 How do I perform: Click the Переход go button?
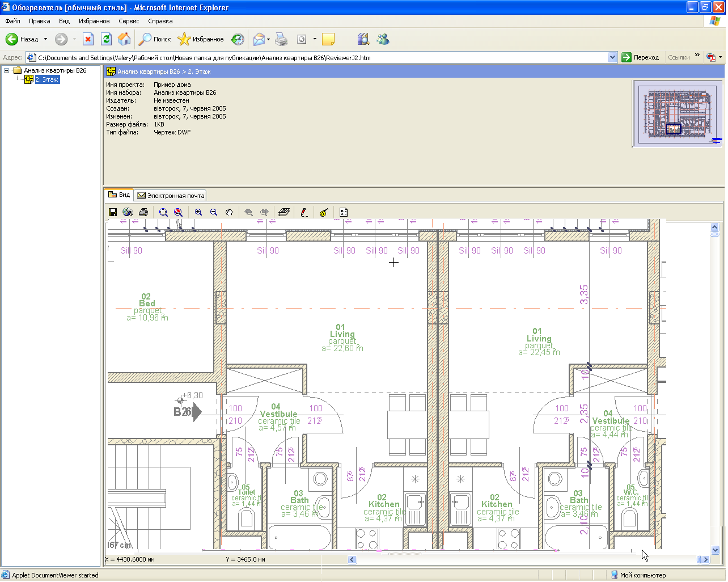tap(641, 57)
